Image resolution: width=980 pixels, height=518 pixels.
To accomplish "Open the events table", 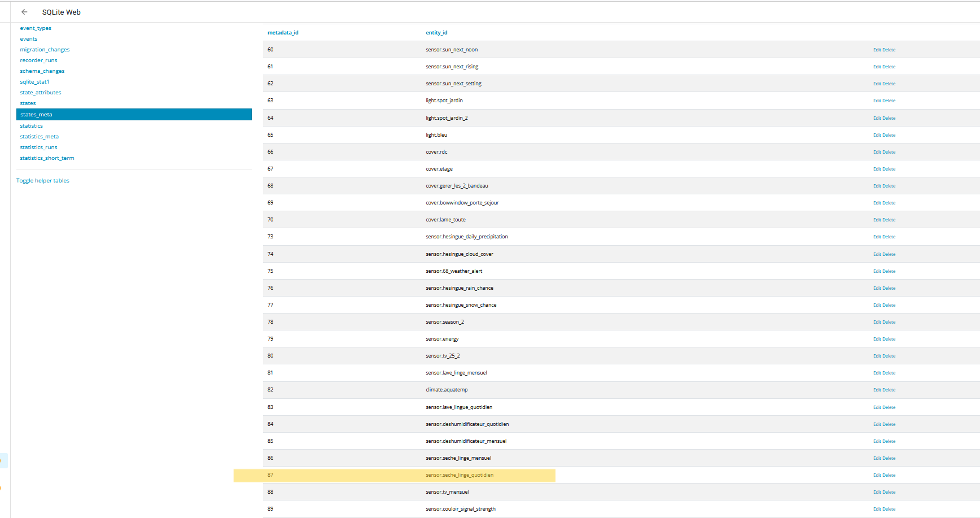I will [29, 39].
